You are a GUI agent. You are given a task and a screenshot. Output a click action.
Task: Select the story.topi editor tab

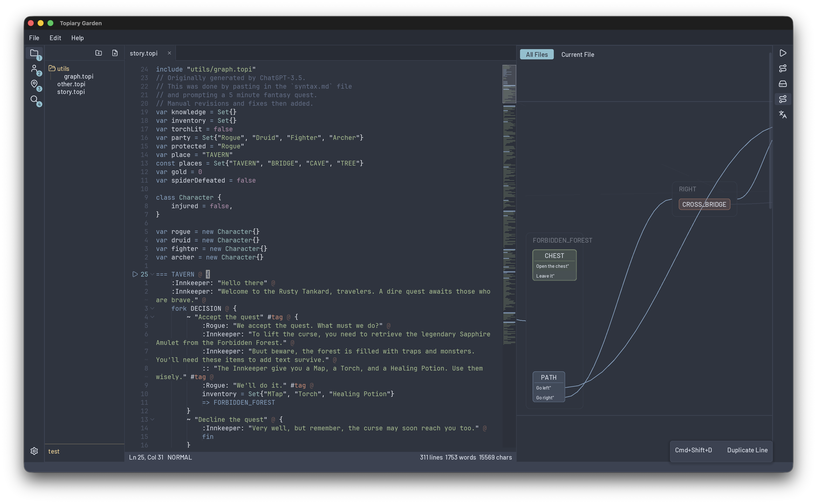[144, 53]
